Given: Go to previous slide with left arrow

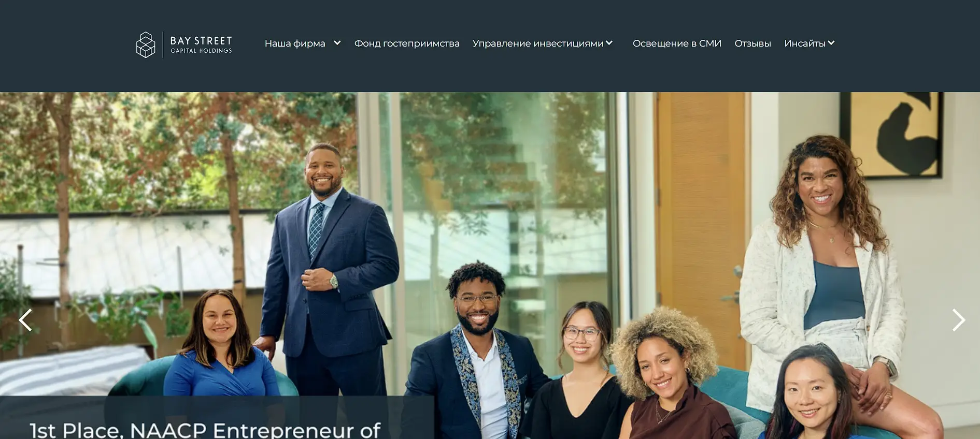Looking at the screenshot, I should [25, 320].
